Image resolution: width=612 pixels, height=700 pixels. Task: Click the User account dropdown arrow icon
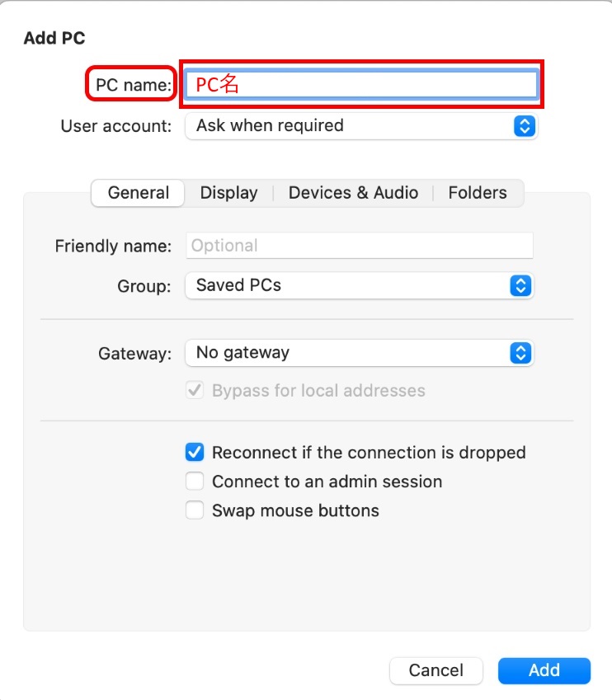(525, 126)
